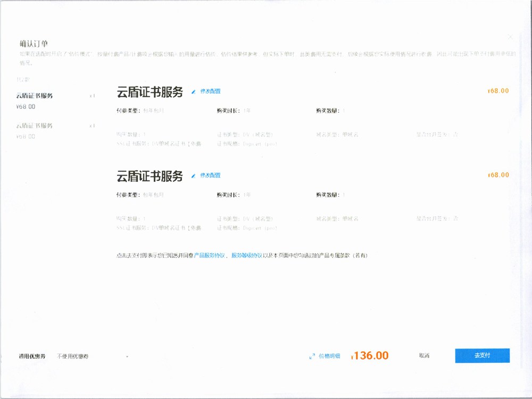Viewport: 532px width, 399px height.
Task: Select second 云盾证书服务 item in left list
Action: pyautogui.click(x=35, y=126)
